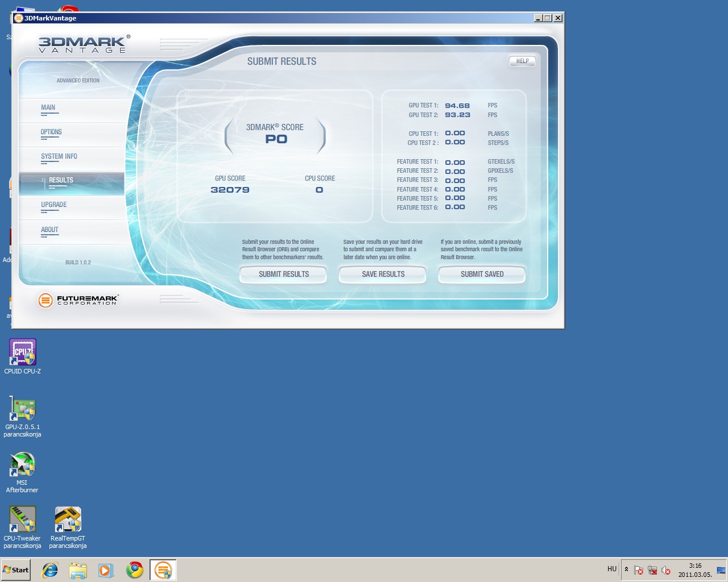The image size is (728, 582).
Task: Click the 3DMarkVantage title bar icon
Action: pos(18,18)
